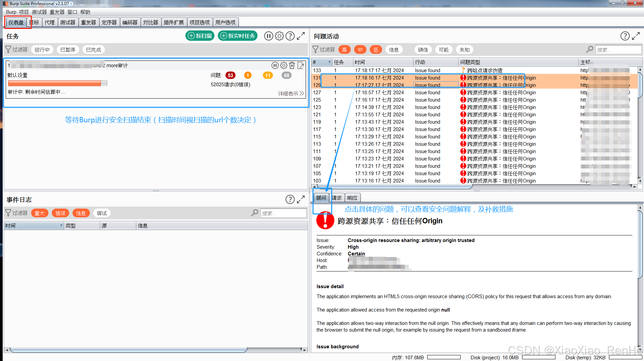Switch to the 重发器 (Repeater) tab

(x=89, y=22)
